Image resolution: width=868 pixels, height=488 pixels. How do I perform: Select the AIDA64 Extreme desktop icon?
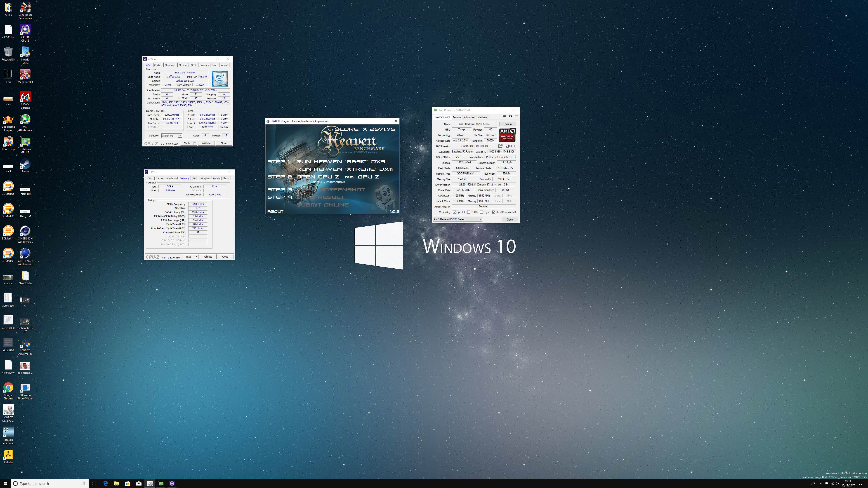(x=25, y=100)
